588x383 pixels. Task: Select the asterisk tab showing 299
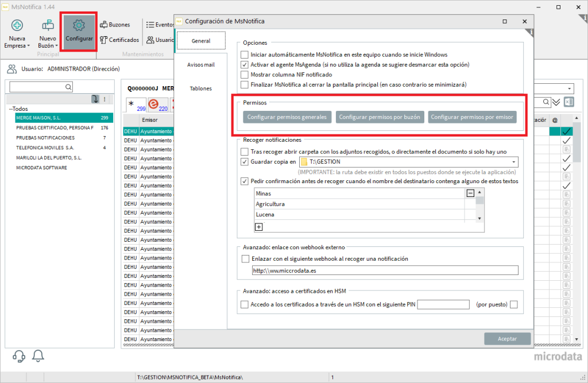point(136,105)
